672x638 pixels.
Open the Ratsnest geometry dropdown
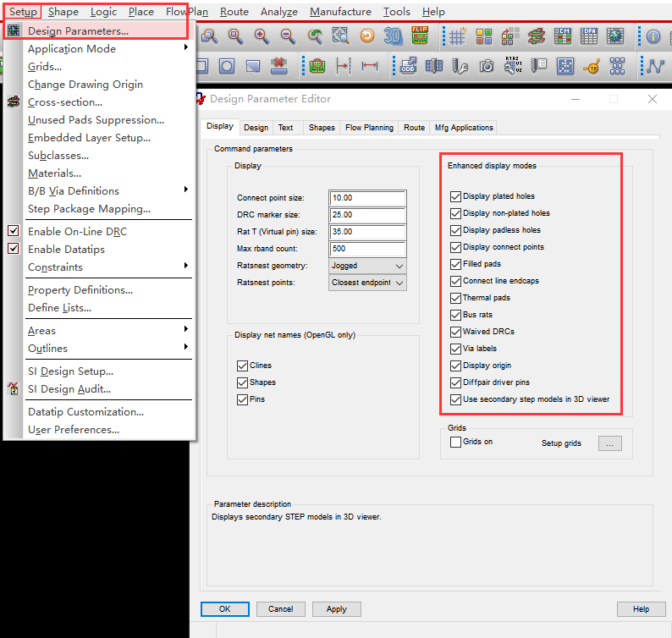pyautogui.click(x=368, y=266)
